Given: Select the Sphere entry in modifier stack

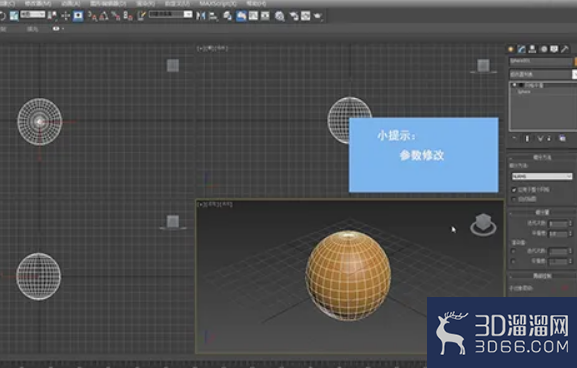Looking at the screenshot, I should tap(524, 92).
